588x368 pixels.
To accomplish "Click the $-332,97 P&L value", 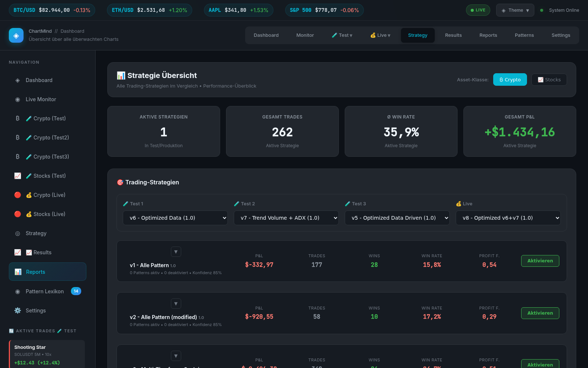I will 259,265.
